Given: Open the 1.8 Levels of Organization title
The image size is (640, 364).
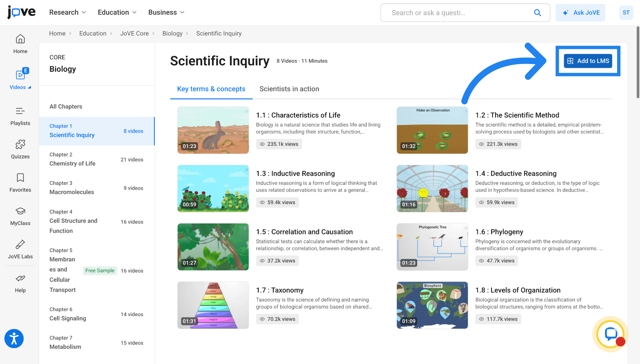Looking at the screenshot, I should pos(518,290).
